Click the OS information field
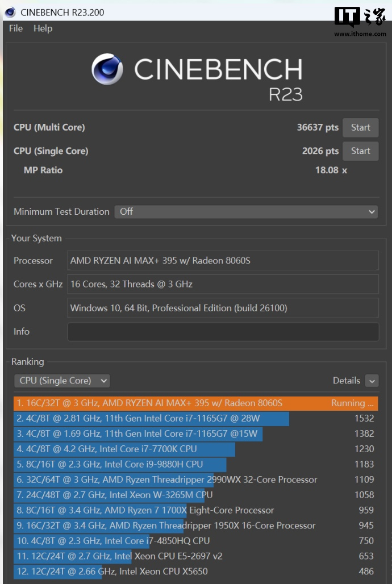392x584 pixels. coord(223,308)
